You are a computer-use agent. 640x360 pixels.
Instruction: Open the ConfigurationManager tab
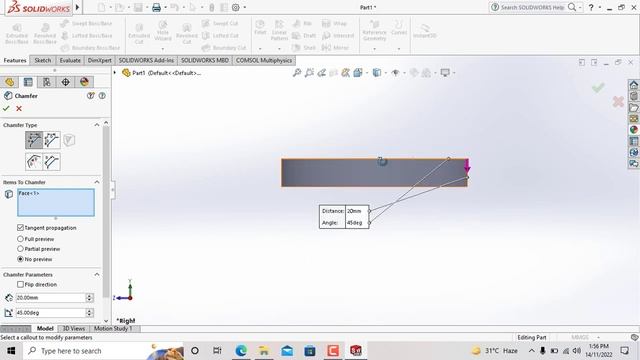(x=47, y=82)
